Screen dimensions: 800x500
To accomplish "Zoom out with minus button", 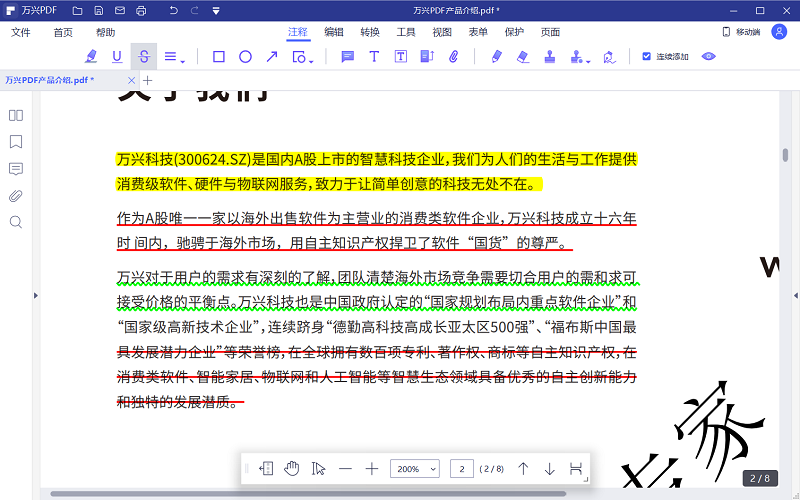I will coord(345,468).
